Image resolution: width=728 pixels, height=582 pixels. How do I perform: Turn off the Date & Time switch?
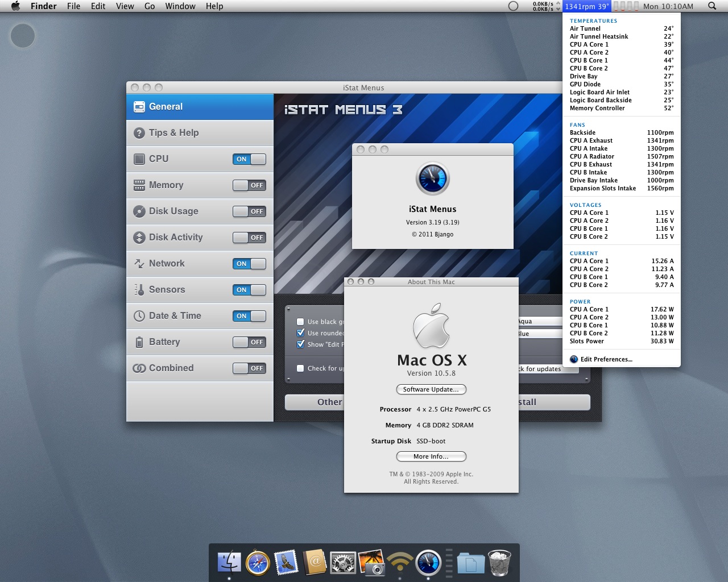[249, 316]
